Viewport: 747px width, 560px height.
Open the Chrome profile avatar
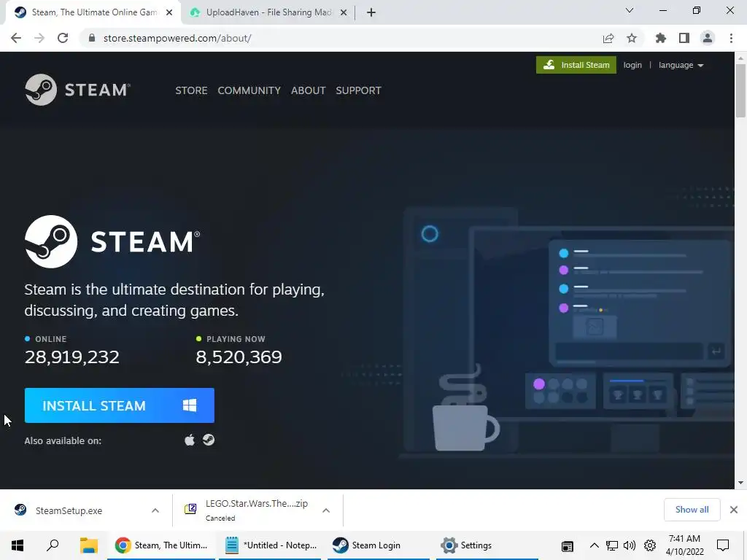pyautogui.click(x=708, y=38)
